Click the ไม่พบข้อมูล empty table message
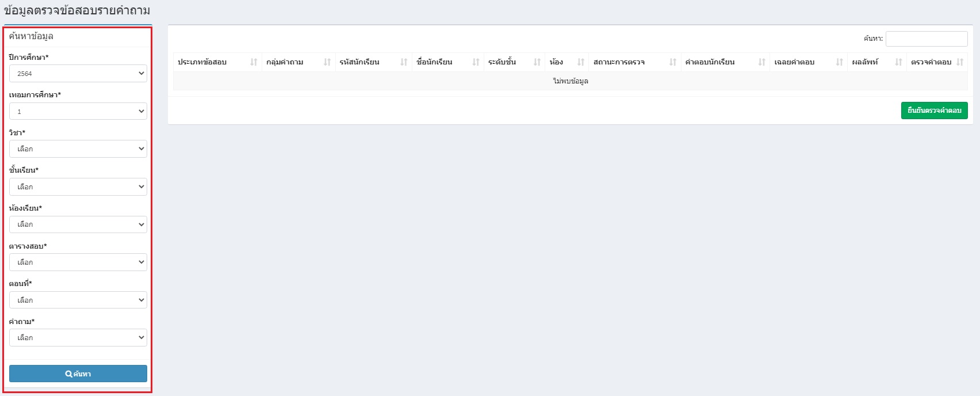 click(x=571, y=81)
